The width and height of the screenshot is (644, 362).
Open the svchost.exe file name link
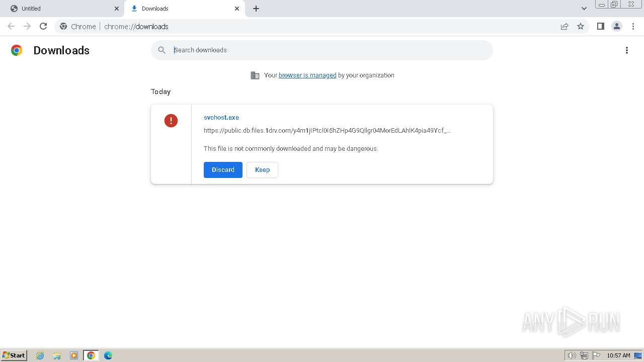(x=221, y=117)
